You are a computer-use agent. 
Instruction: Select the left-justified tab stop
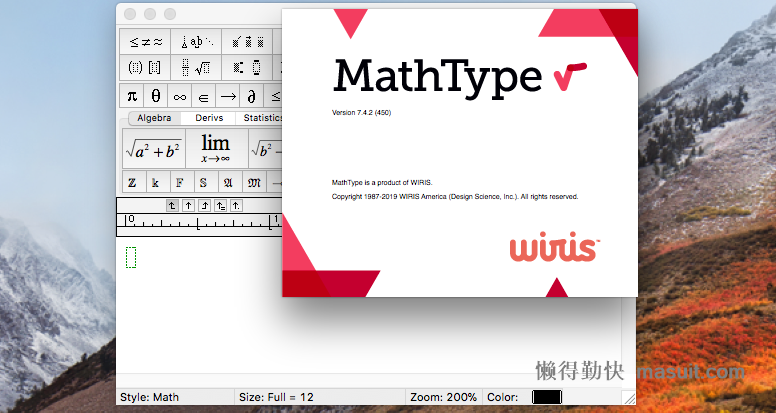pyautogui.click(x=172, y=205)
